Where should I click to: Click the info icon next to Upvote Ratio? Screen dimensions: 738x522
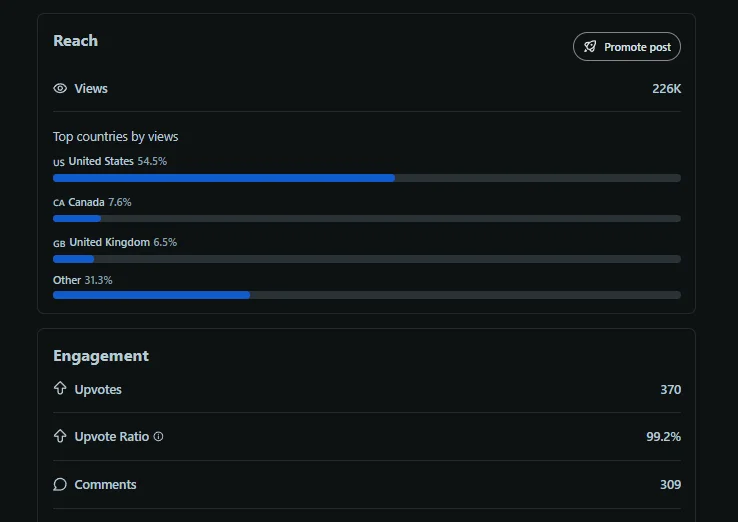pyautogui.click(x=158, y=437)
